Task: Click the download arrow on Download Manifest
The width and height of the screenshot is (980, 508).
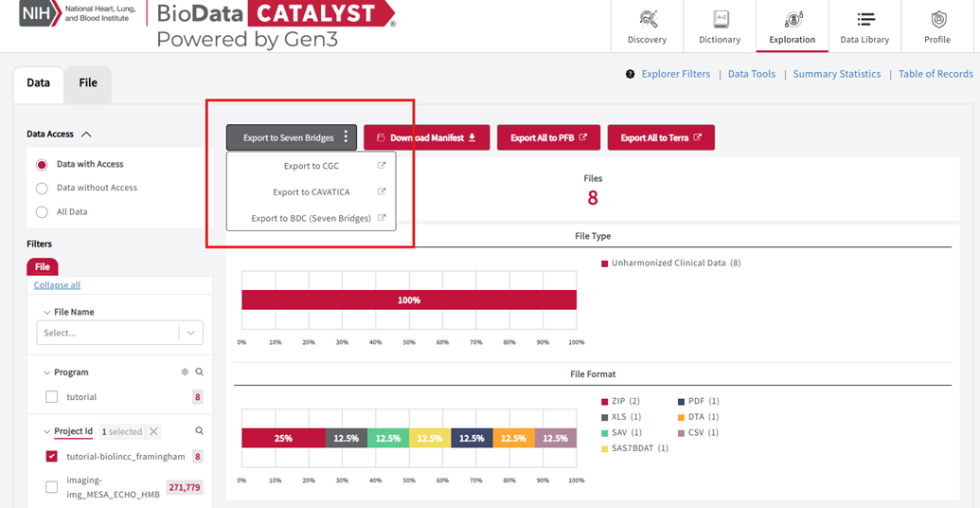Action: click(472, 137)
